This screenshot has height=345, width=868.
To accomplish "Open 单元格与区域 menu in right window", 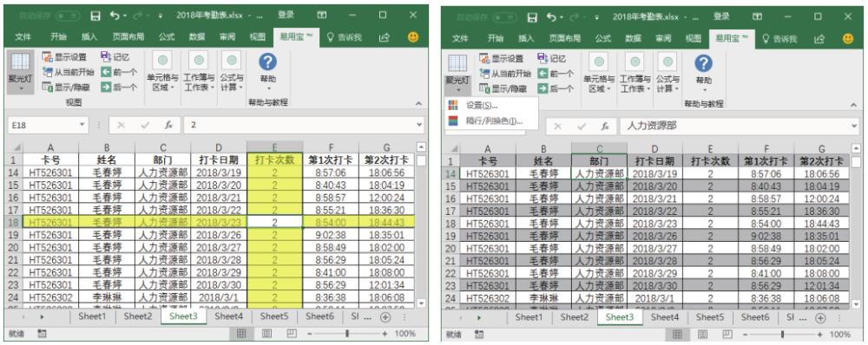I will (599, 73).
